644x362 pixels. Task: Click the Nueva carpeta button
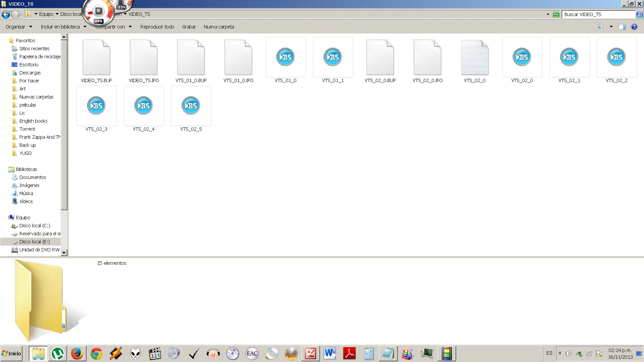point(219,27)
